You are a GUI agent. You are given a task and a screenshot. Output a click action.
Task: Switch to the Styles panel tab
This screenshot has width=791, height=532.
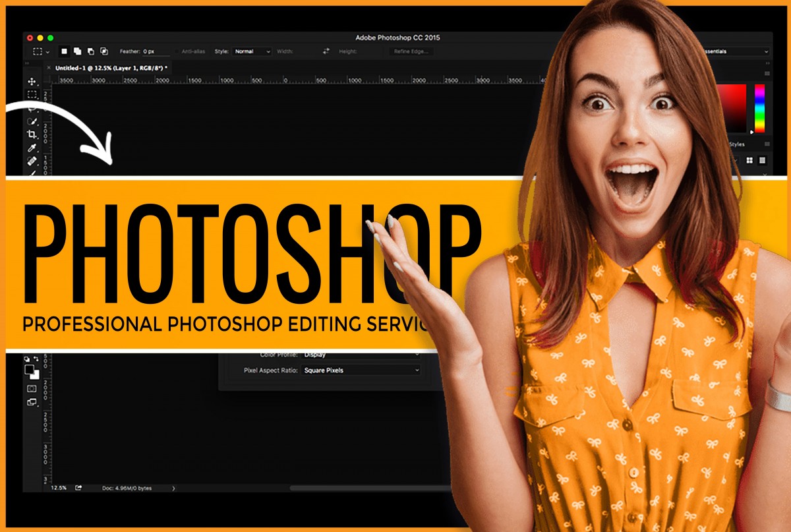click(x=737, y=144)
